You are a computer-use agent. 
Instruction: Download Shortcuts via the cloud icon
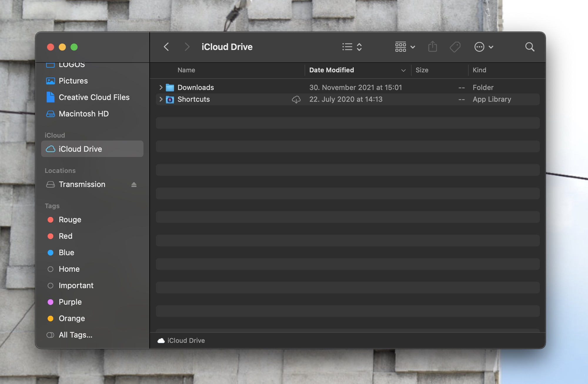pyautogui.click(x=296, y=99)
